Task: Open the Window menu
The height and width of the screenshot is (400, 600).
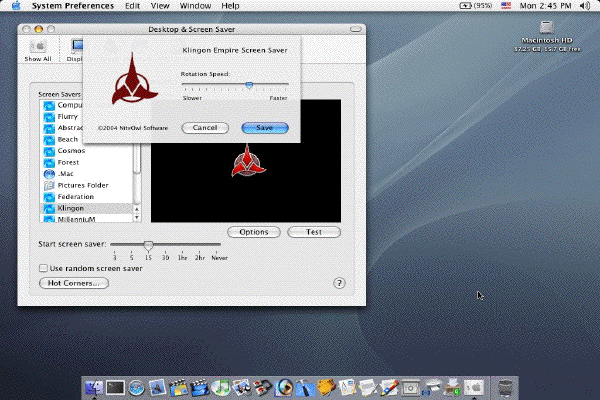Action: pos(196,6)
